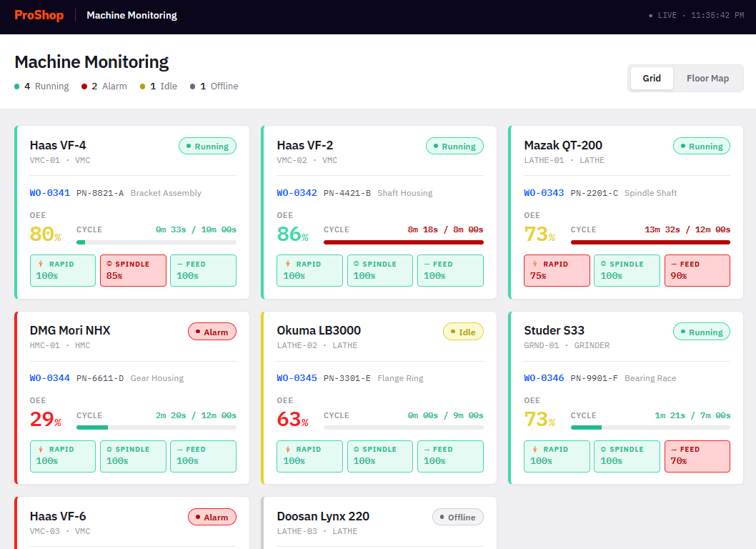Click PN-8821-A part number
756x549 pixels.
[x=100, y=193]
